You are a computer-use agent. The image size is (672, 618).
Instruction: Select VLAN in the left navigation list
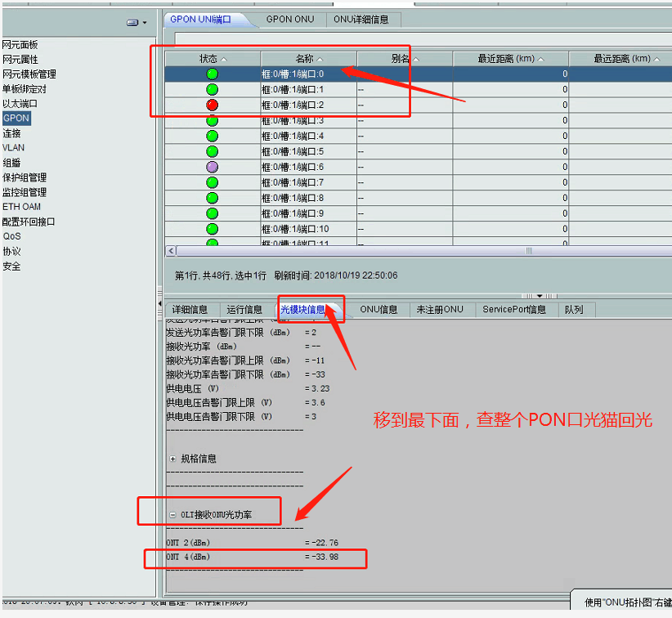[x=13, y=148]
